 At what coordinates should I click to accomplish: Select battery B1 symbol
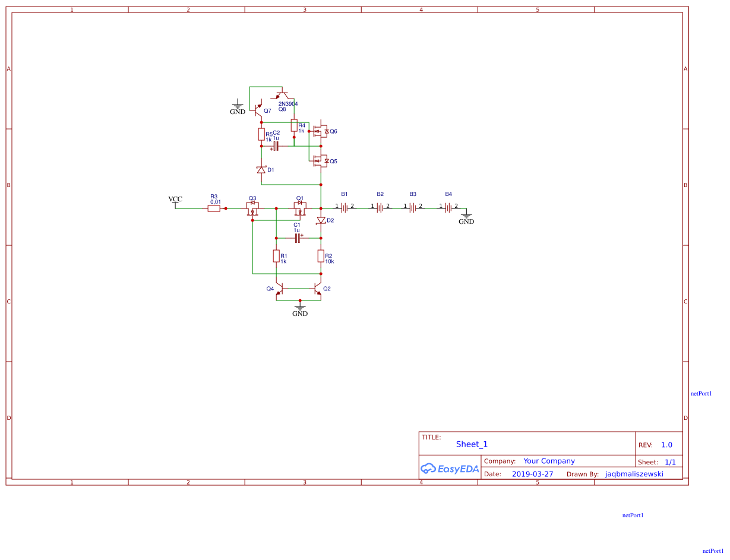pos(345,207)
